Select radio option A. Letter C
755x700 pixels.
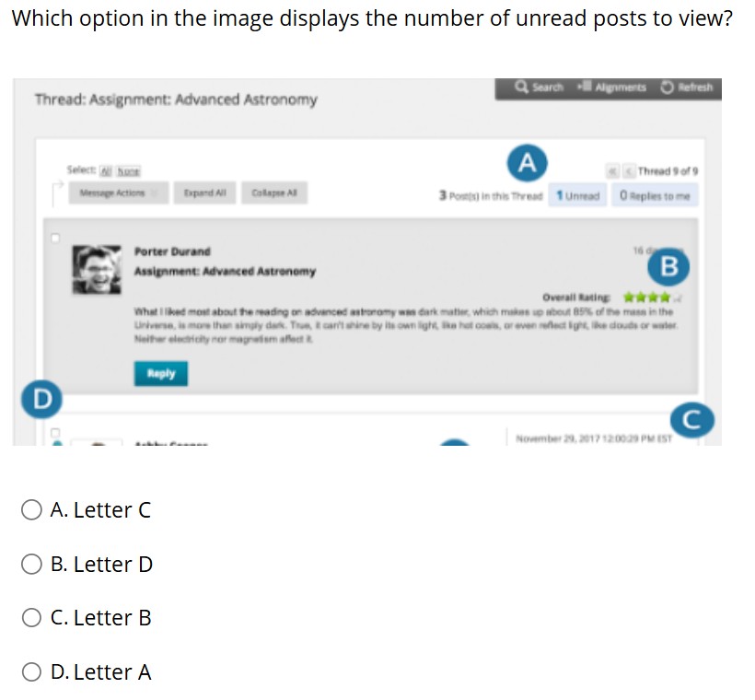32,509
